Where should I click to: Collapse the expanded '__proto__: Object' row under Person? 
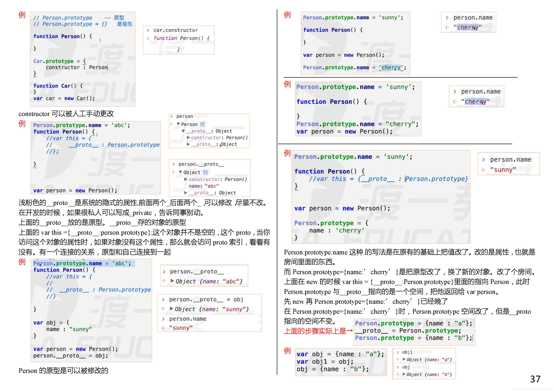(x=183, y=131)
